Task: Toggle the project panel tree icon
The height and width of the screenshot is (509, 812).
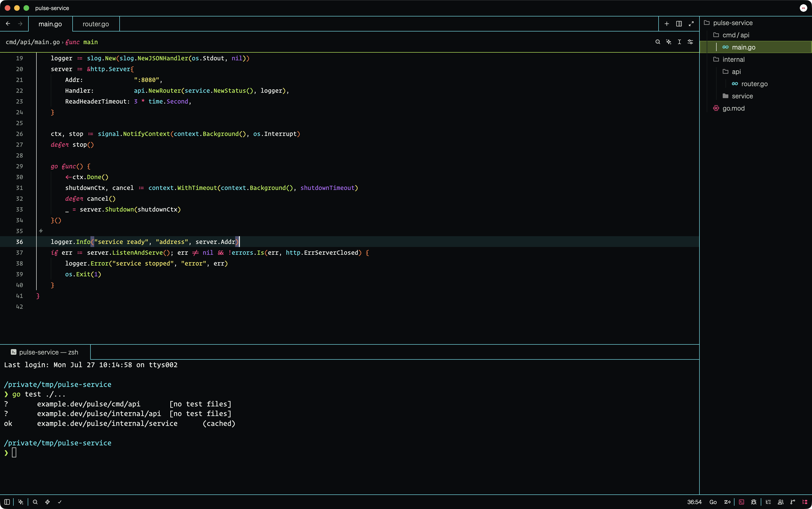Action: 804,502
